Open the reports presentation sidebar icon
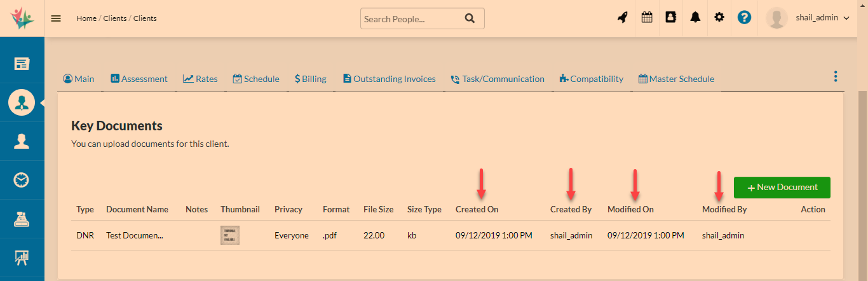 pos(22,258)
